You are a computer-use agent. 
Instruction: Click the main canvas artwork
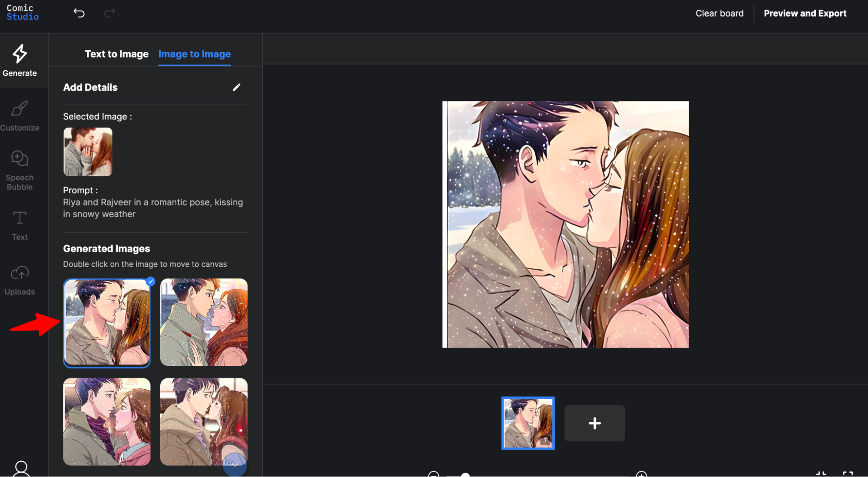[565, 225]
